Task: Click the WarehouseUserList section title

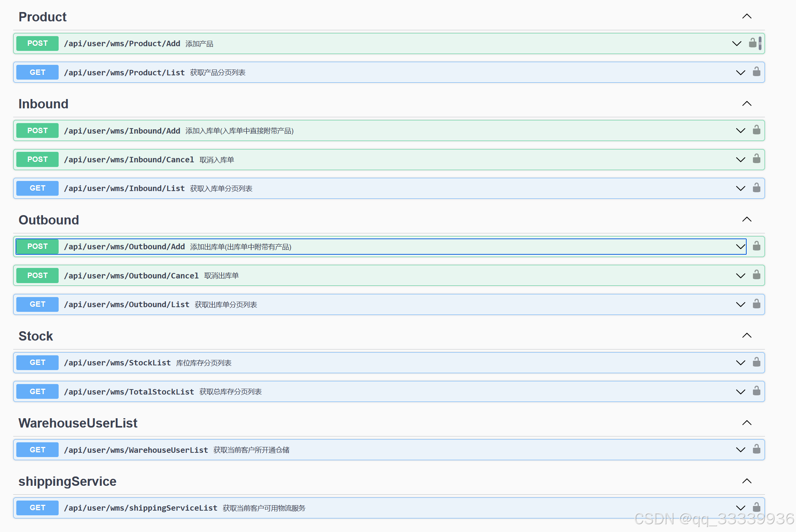Action: (78, 423)
